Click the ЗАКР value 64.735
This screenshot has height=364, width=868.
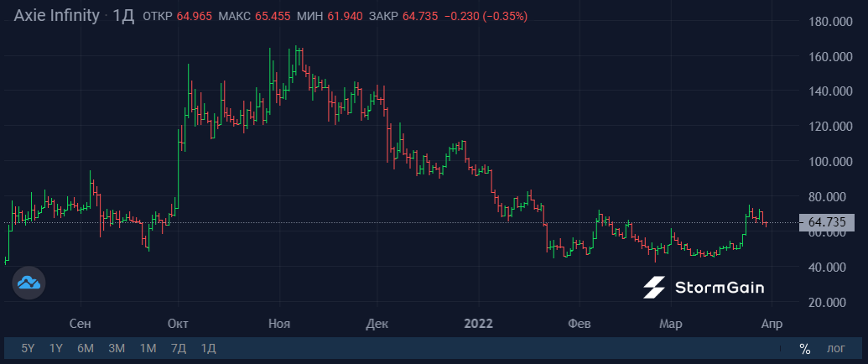coord(420,17)
